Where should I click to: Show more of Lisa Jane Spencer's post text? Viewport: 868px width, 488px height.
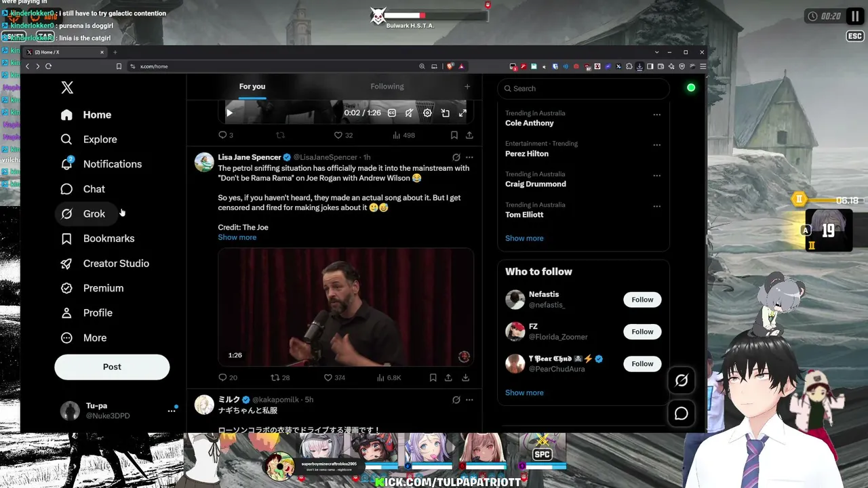(x=237, y=237)
